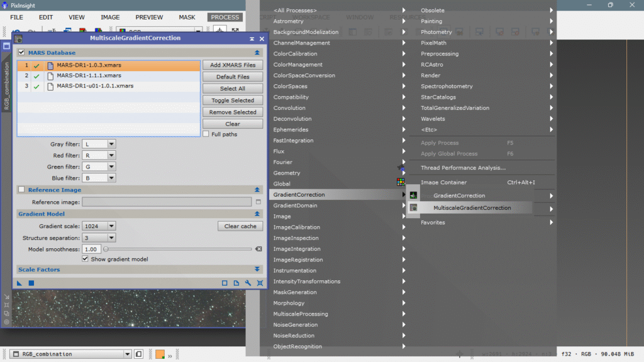
Task: Click the Clear cache button
Action: (x=240, y=226)
